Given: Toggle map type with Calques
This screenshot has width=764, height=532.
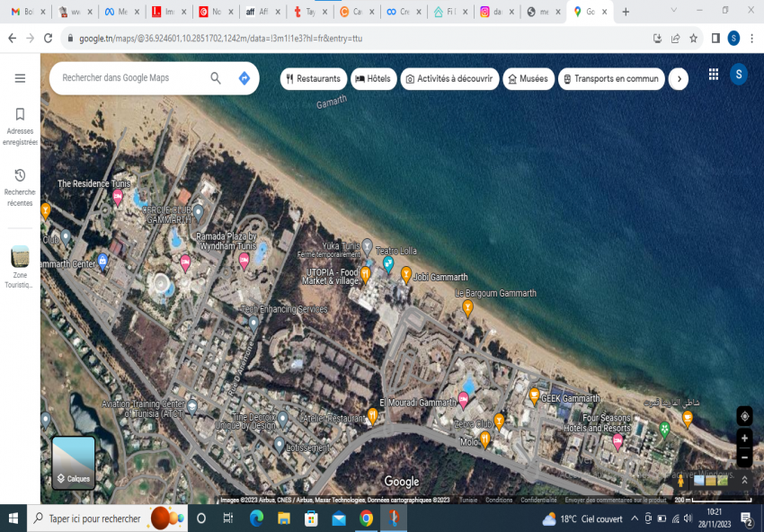Looking at the screenshot, I should coord(74,463).
